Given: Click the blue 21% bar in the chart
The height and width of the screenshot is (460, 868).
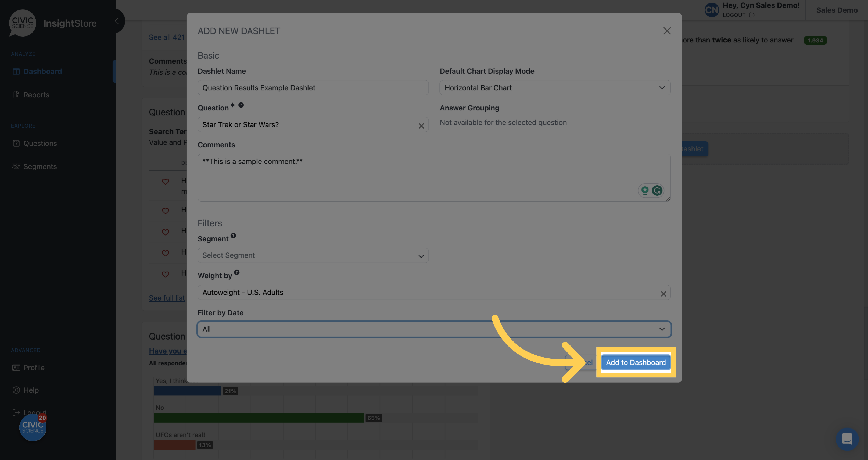Looking at the screenshot, I should click(187, 391).
